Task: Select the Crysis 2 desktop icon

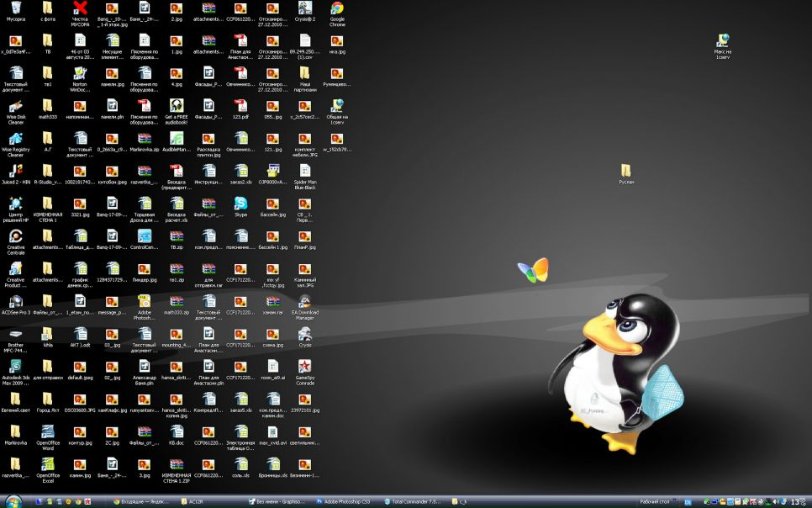Action: (305, 11)
